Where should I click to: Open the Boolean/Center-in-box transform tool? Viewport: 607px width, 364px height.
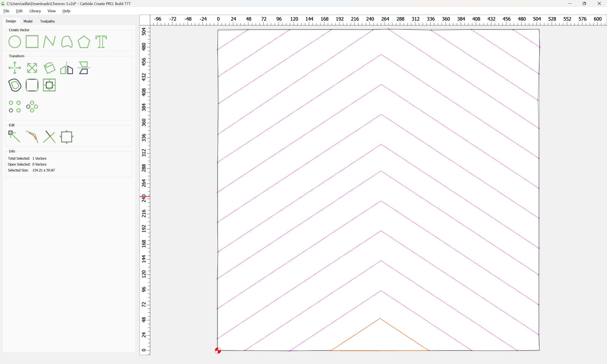coord(49,85)
